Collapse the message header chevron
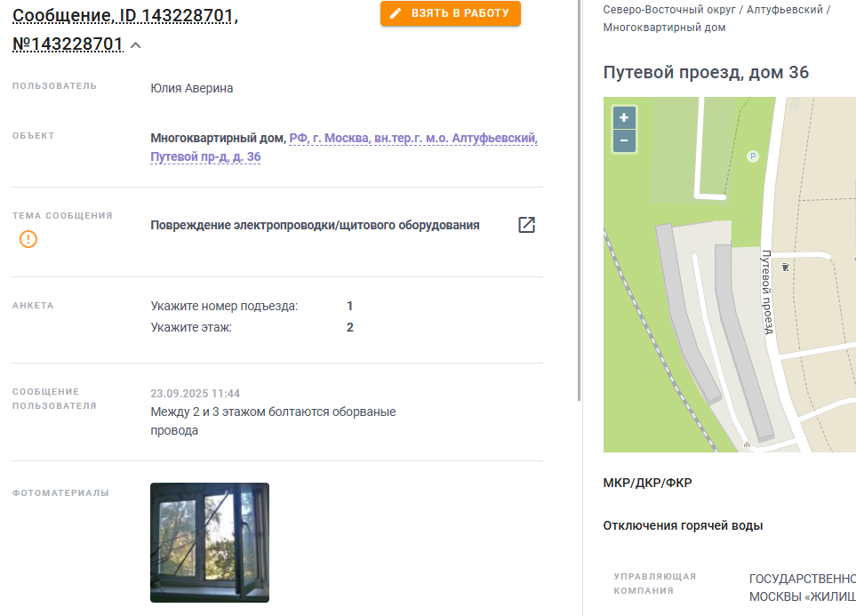The height and width of the screenshot is (616, 856). point(136,45)
